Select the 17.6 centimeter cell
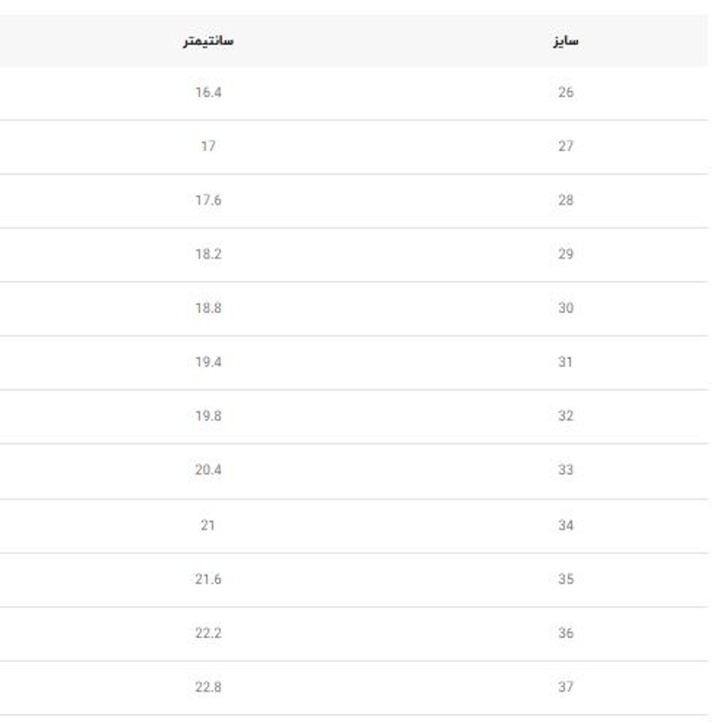 tap(208, 200)
